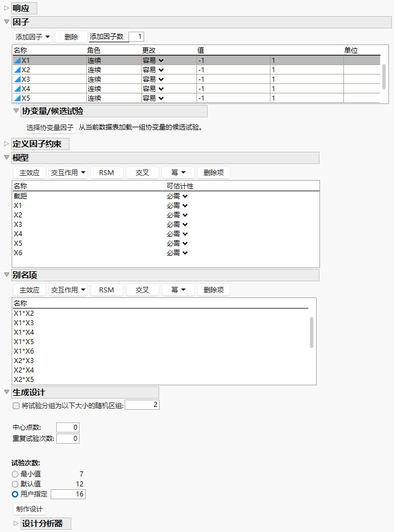Change X6 estimability dropdown in model
Viewport: 394px width, 532px height.
coord(177,253)
